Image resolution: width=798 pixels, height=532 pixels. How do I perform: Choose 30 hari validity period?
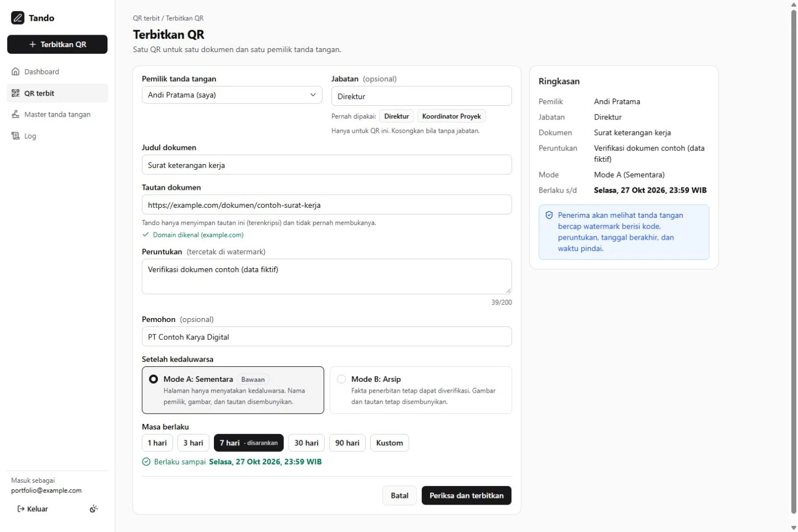(x=306, y=443)
